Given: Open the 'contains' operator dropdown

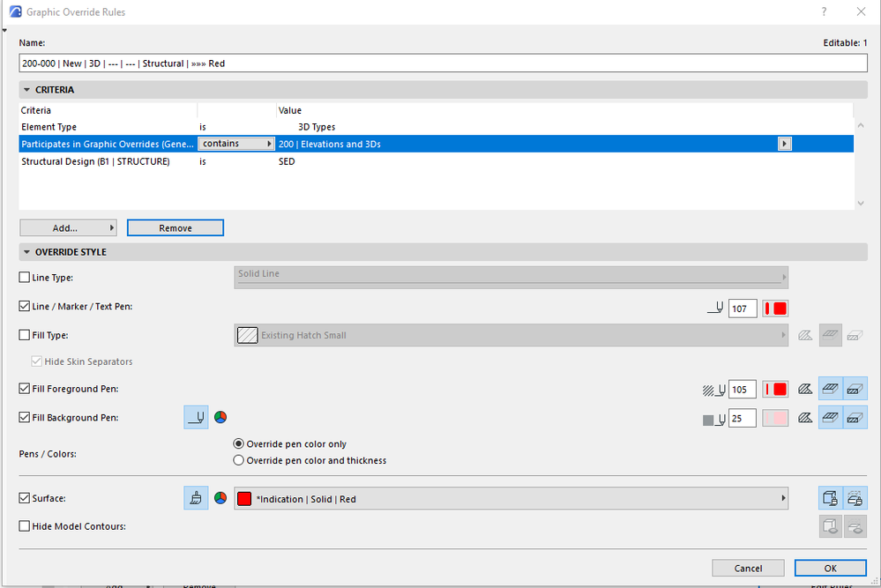Looking at the screenshot, I should 236,144.
